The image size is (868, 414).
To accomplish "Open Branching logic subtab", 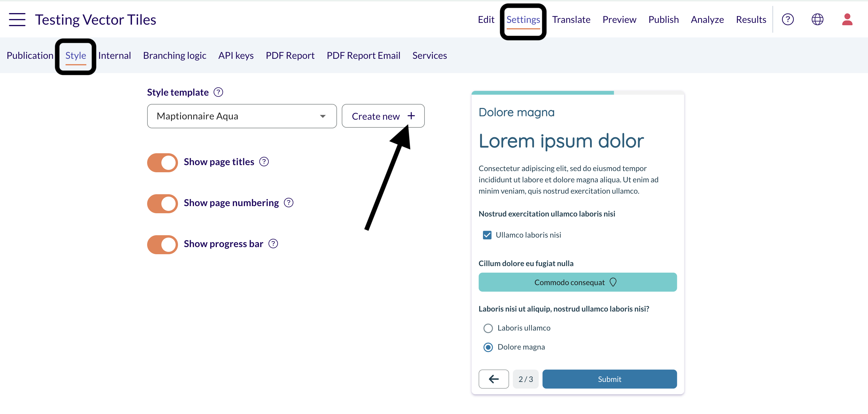I will click(174, 55).
